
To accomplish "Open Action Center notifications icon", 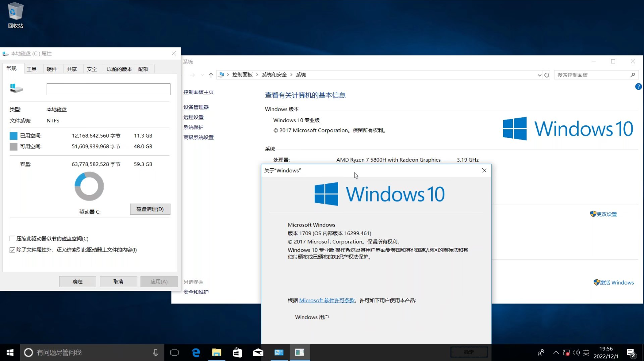I will click(632, 352).
